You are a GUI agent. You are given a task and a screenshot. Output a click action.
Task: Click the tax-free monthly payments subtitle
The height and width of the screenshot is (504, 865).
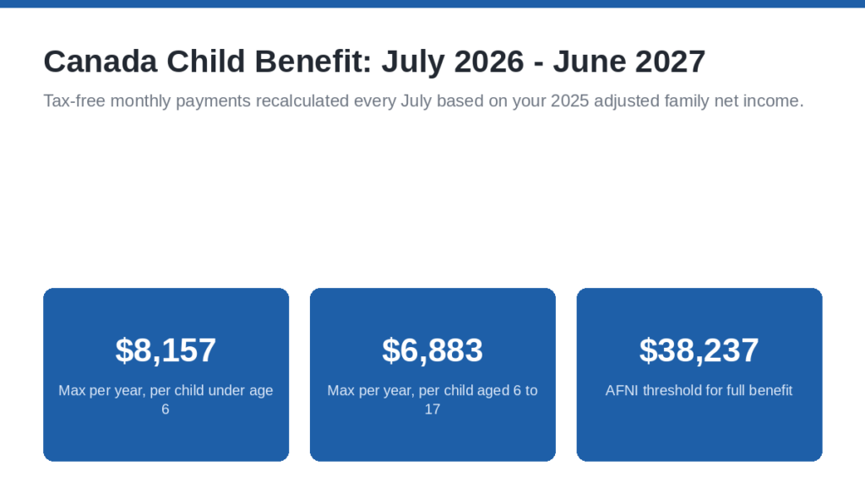point(424,101)
